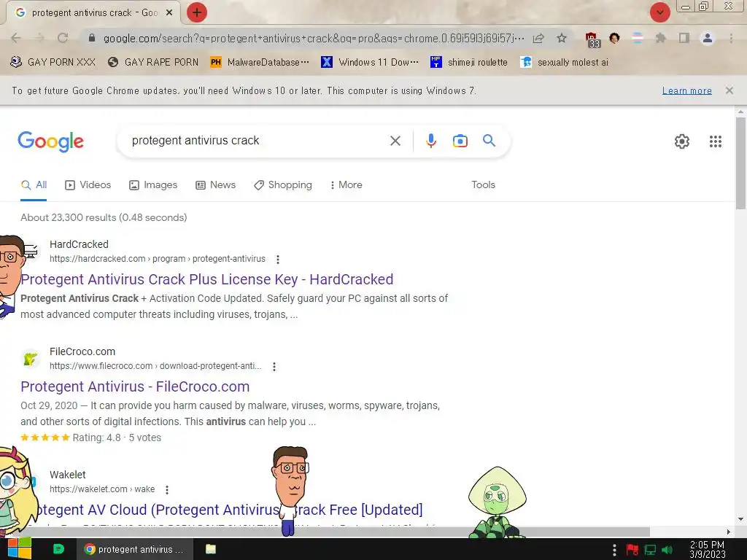This screenshot has width=747, height=560.
Task: Click the Chrome taskbar button
Action: pos(134,549)
